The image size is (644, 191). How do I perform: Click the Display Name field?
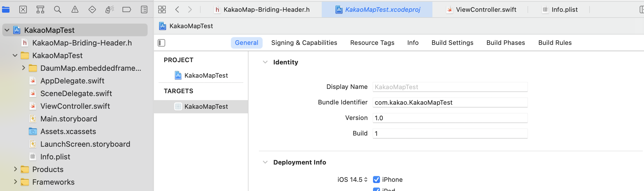click(450, 87)
